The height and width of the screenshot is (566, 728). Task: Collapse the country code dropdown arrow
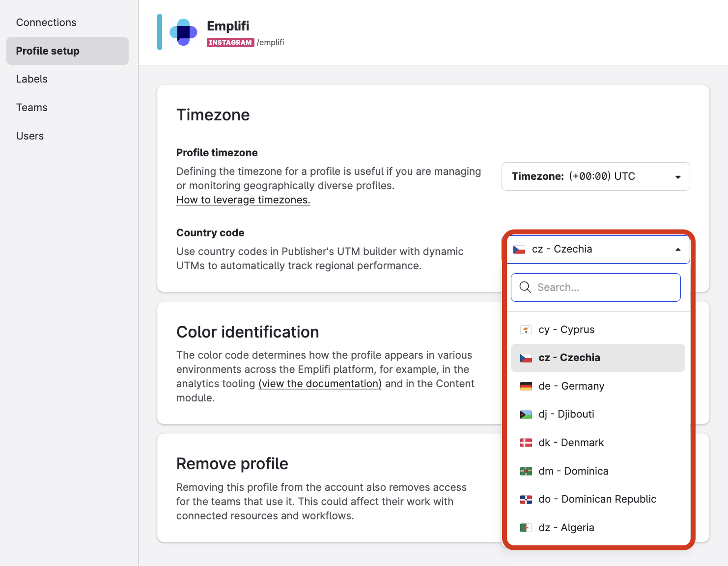point(678,250)
